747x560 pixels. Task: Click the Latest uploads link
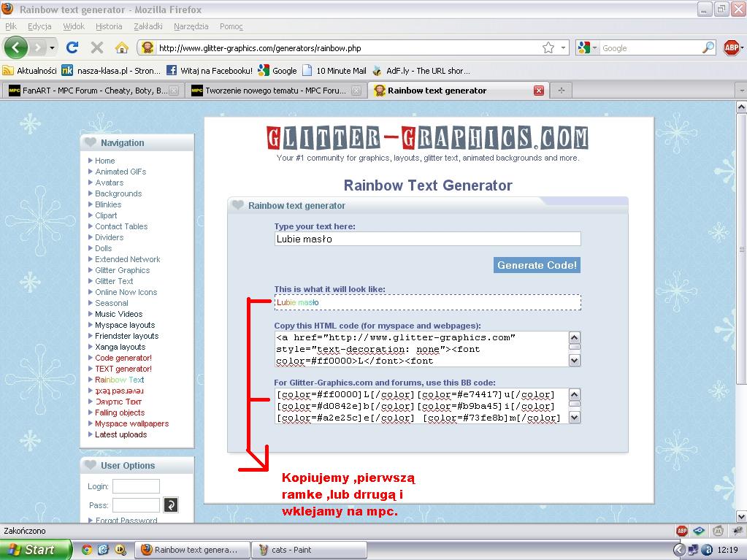click(x=121, y=434)
